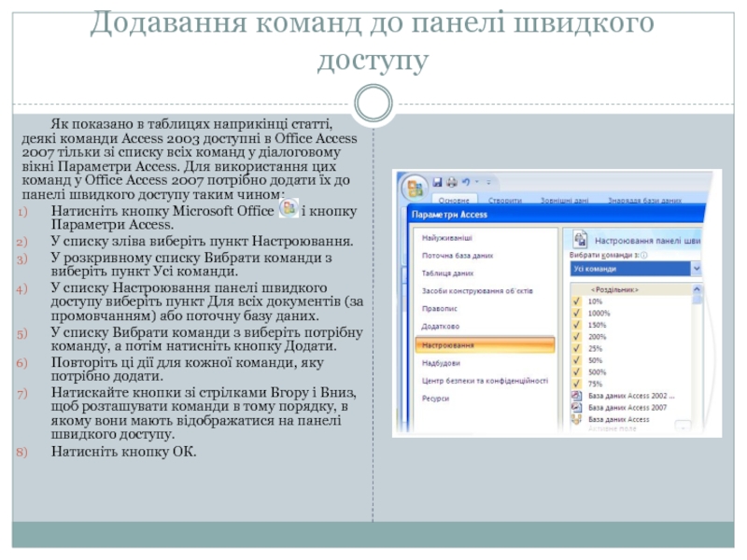Select Таблиця даних category
747x560 pixels.
[447, 273]
